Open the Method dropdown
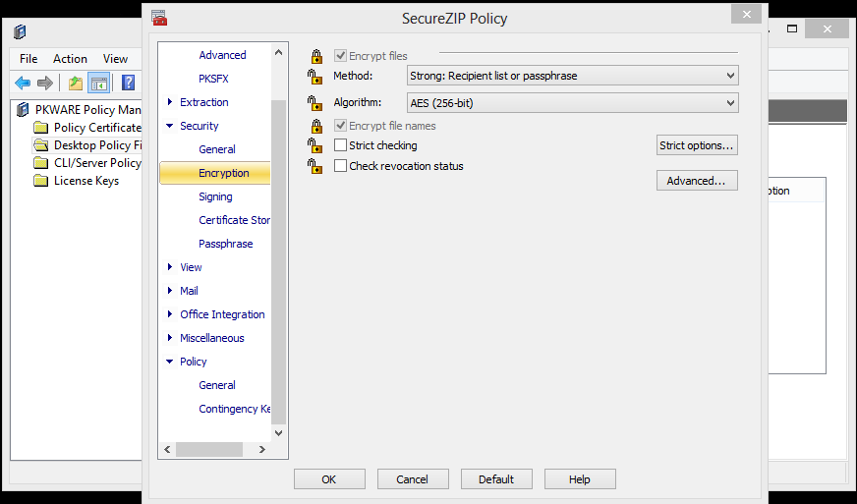This screenshot has width=857, height=504. pos(572,76)
